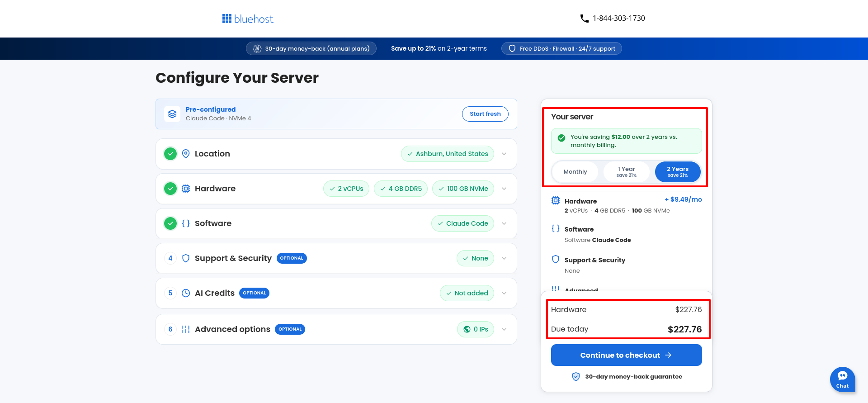This screenshot has width=868, height=403.
Task: Click the Claude Code software chip
Action: (462, 223)
